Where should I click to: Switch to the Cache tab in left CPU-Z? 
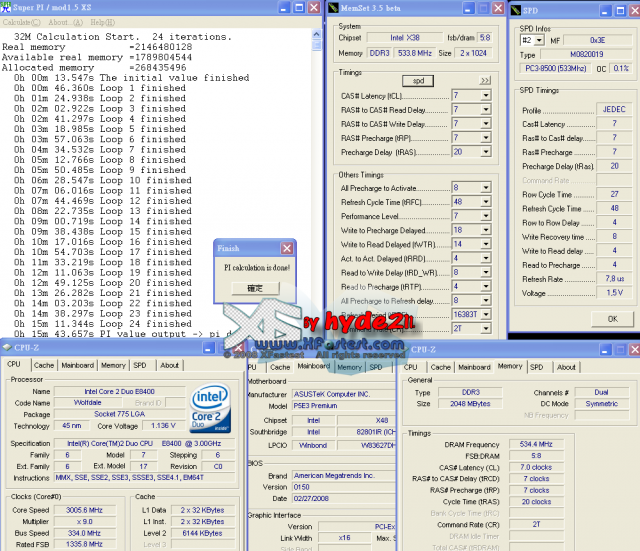tap(44, 365)
